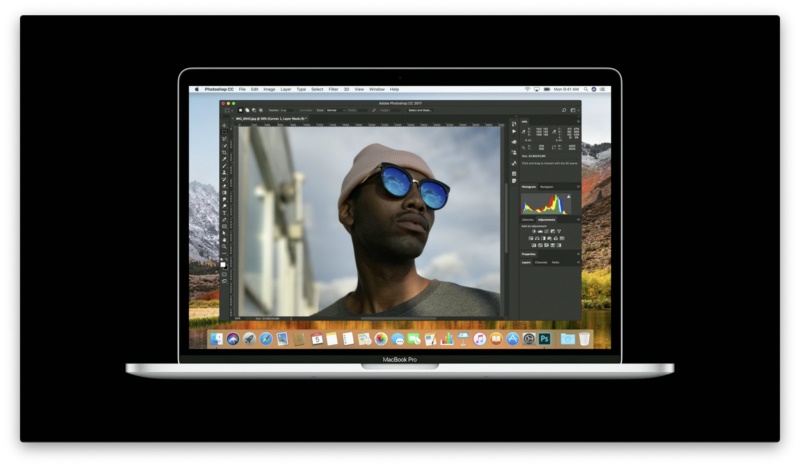
Task: Open the Image menu
Action: coord(269,89)
